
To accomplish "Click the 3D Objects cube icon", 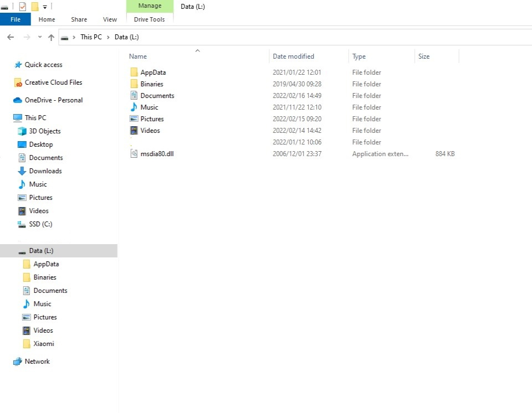I will 22,131.
